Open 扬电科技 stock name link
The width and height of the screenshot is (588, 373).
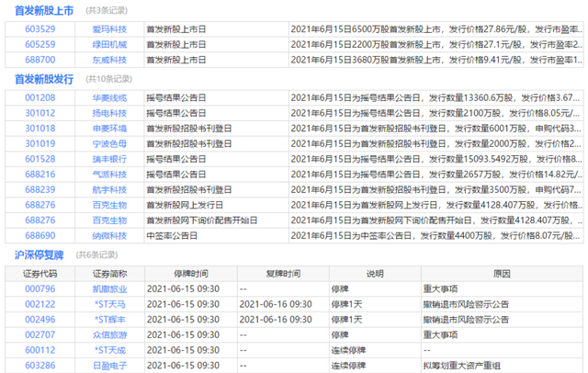point(109,113)
